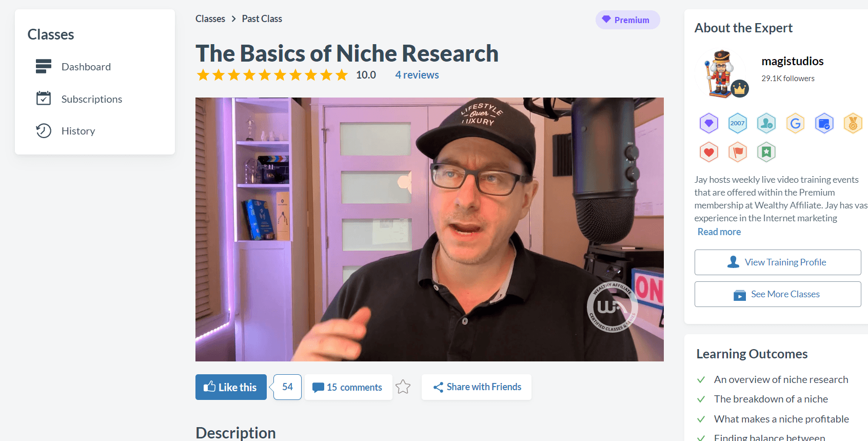This screenshot has height=441, width=868.
Task: Click The Basics of Niche Research title
Action: pos(347,53)
